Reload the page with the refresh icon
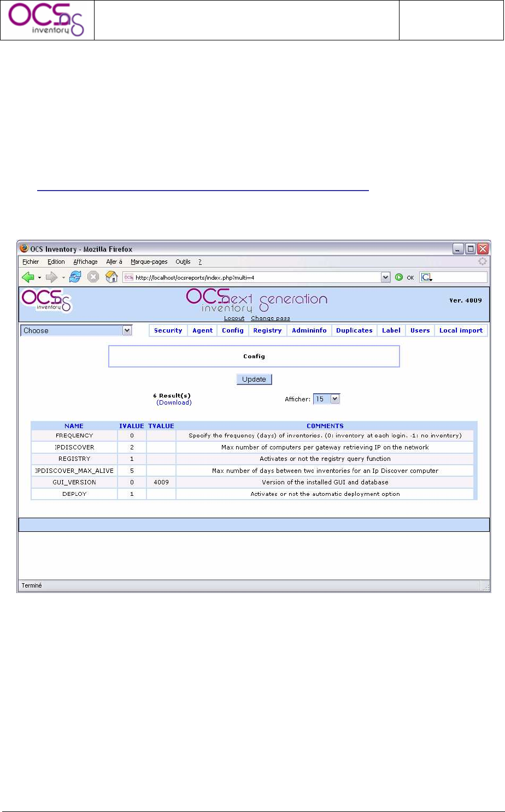This screenshot has height=812, width=505. click(75, 277)
